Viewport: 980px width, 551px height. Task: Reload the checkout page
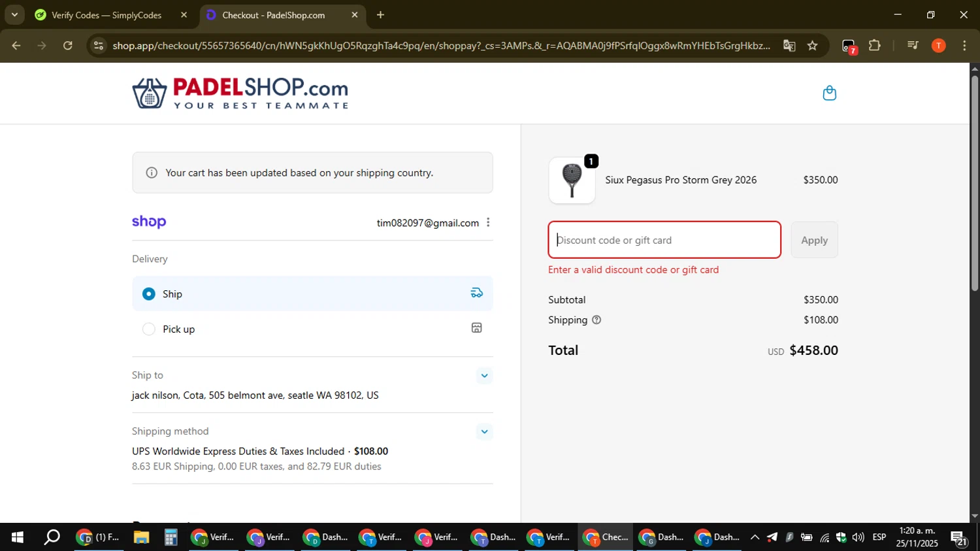[x=68, y=45]
